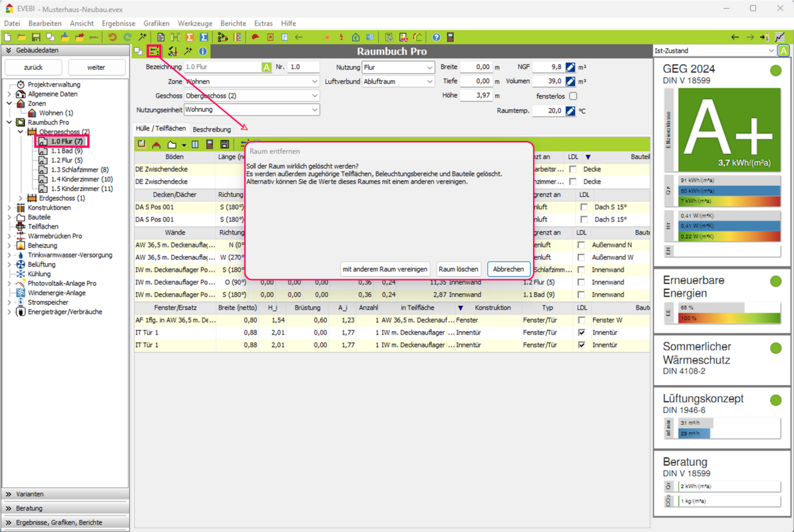Open the Berichte menu
This screenshot has height=532, width=794.
click(233, 23)
